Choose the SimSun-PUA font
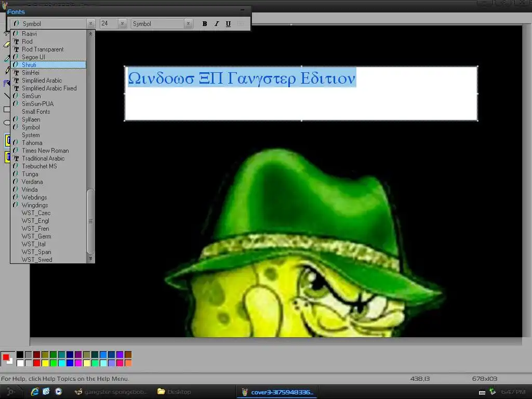The width and height of the screenshot is (532, 399). tap(48, 104)
